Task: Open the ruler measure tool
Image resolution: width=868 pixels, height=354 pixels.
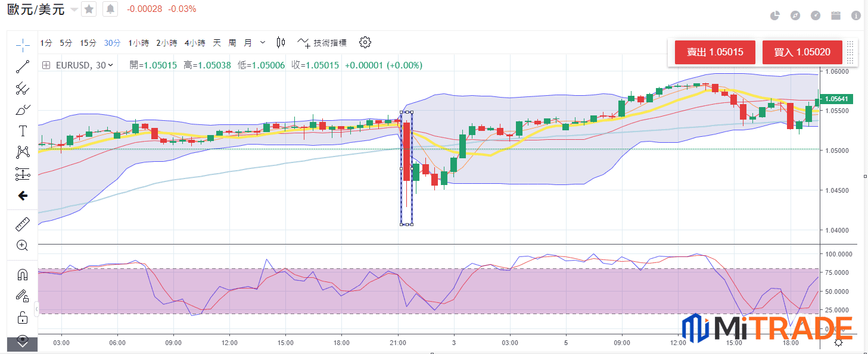Action: [23, 224]
